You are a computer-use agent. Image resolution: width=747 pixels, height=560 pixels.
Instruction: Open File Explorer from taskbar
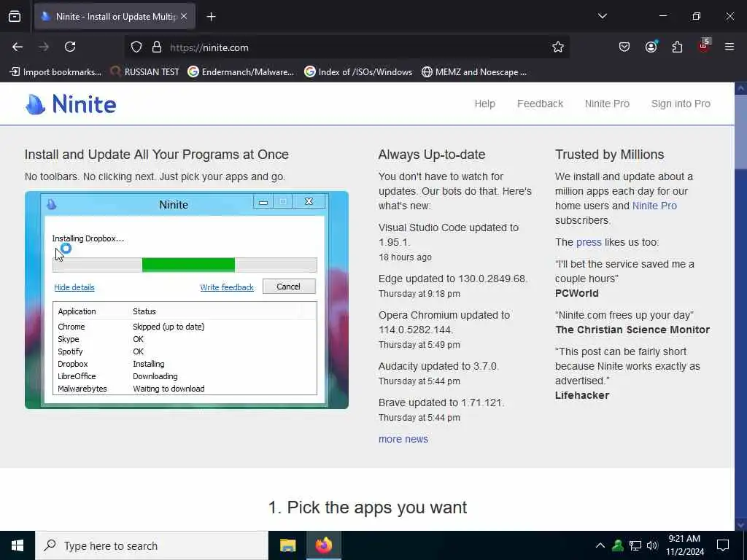[287, 545]
